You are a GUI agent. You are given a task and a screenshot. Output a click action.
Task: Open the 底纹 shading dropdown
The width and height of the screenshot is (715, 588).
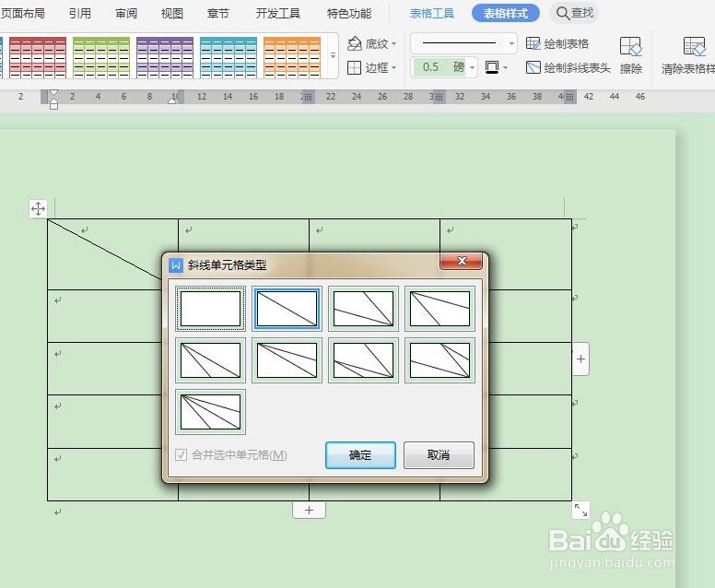[393, 44]
